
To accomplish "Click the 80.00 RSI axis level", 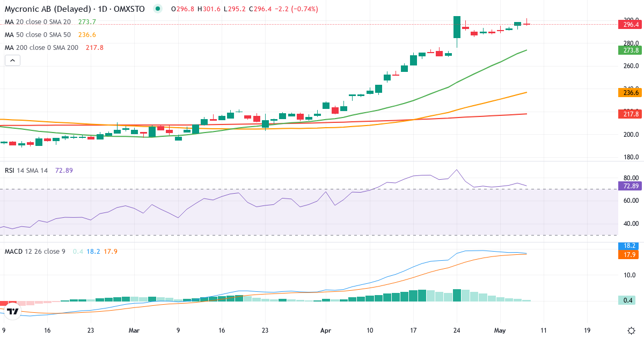I will click(630, 178).
